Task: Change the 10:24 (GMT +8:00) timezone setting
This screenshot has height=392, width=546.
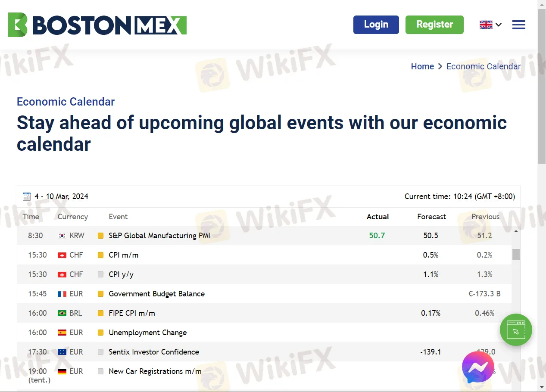Action: [484, 196]
